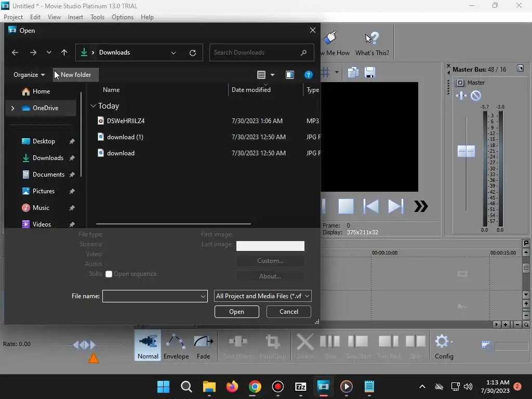Click the New folder button
Viewport: 532px width, 399px height.
tap(76, 75)
